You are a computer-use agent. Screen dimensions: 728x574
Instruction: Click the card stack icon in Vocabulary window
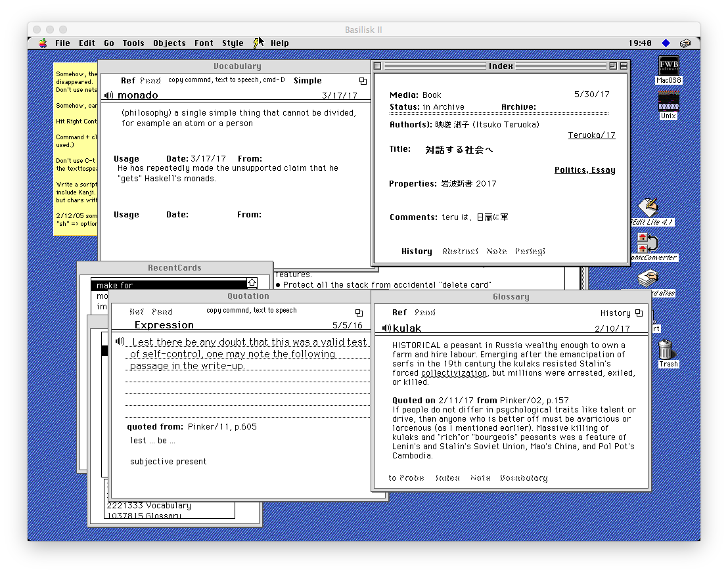(363, 81)
